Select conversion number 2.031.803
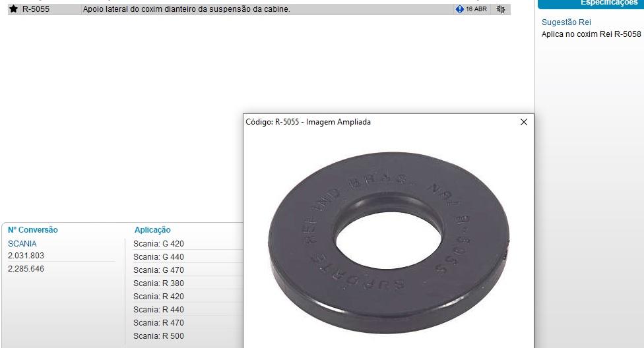 pos(26,256)
